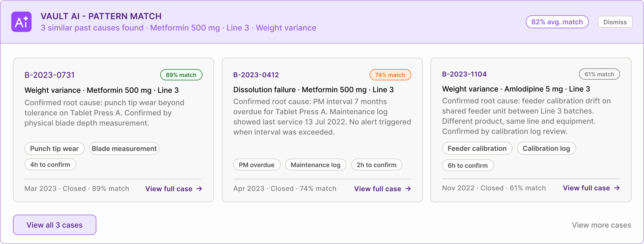Click the 82% avg. match badge
The image size is (644, 244).
click(x=557, y=22)
